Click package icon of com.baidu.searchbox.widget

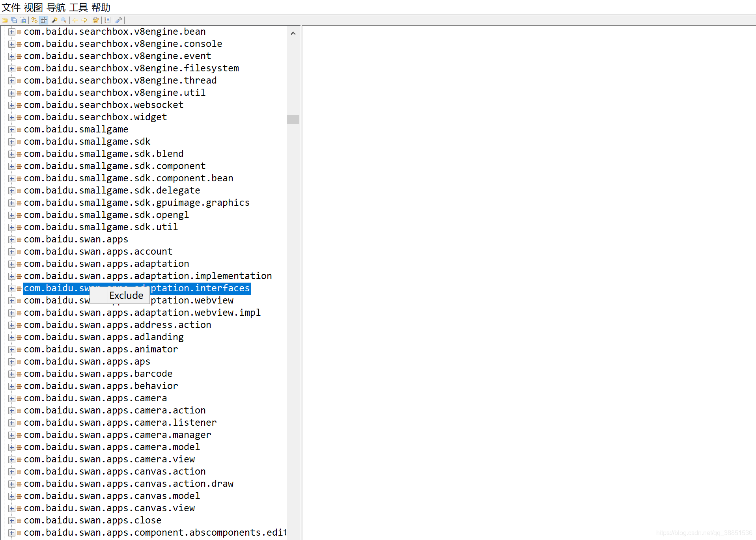[x=19, y=117]
